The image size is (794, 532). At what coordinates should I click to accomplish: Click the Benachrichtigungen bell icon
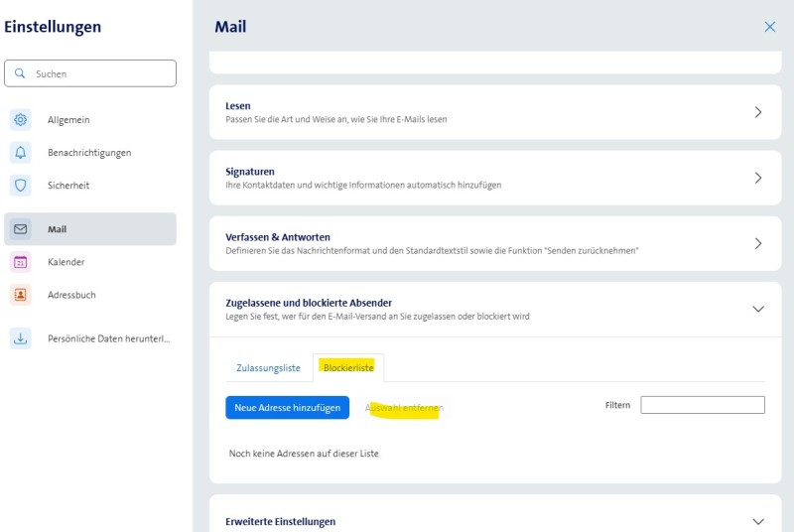(21, 153)
